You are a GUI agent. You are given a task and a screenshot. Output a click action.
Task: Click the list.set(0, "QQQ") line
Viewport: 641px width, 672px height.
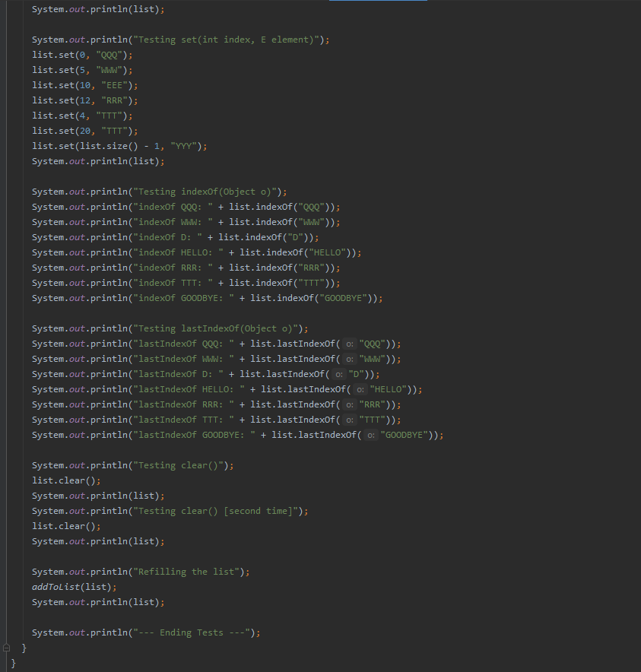tap(81, 54)
